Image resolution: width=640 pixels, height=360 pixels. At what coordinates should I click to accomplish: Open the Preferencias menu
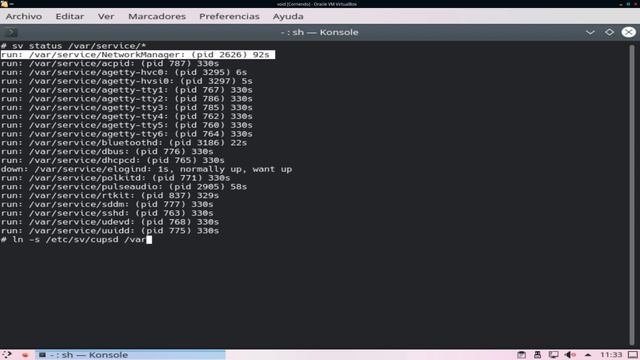click(229, 16)
